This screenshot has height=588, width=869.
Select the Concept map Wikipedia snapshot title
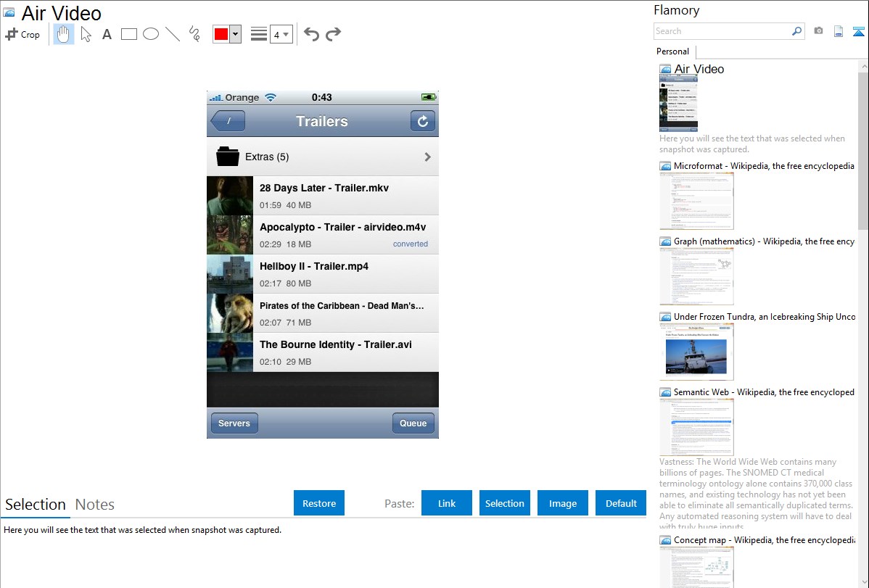coord(765,539)
